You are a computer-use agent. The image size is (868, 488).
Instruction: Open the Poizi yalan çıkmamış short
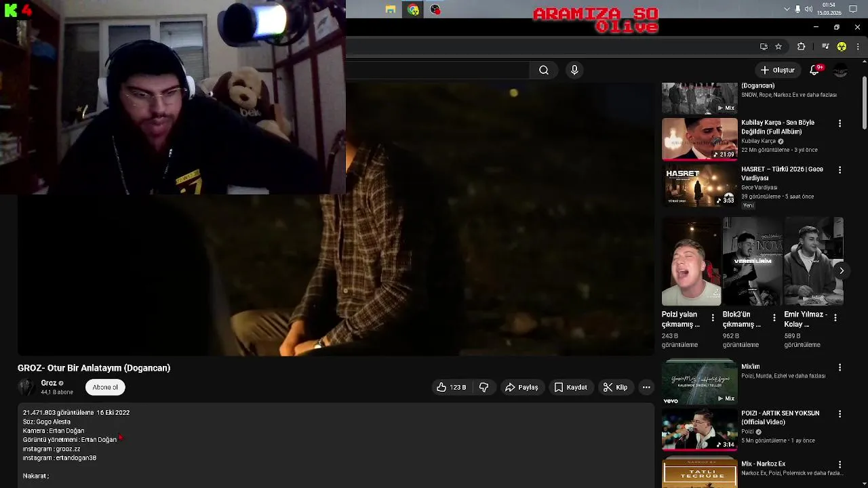691,262
